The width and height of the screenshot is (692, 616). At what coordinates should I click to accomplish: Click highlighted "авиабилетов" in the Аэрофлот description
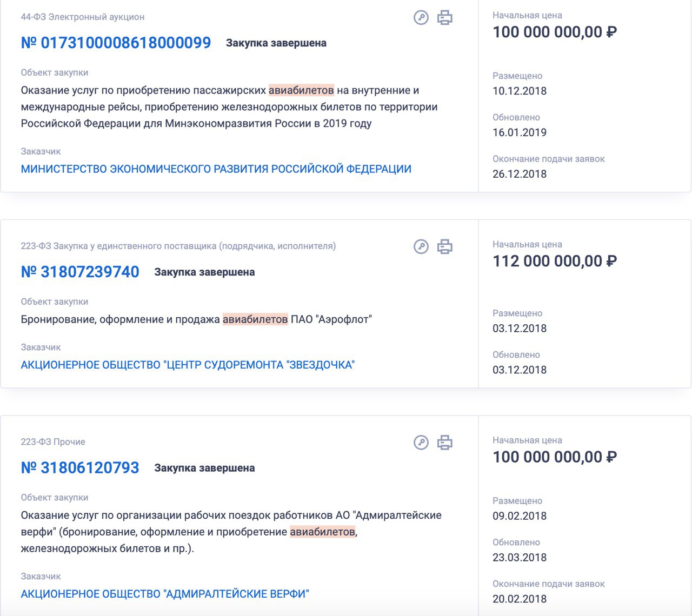pos(255,319)
